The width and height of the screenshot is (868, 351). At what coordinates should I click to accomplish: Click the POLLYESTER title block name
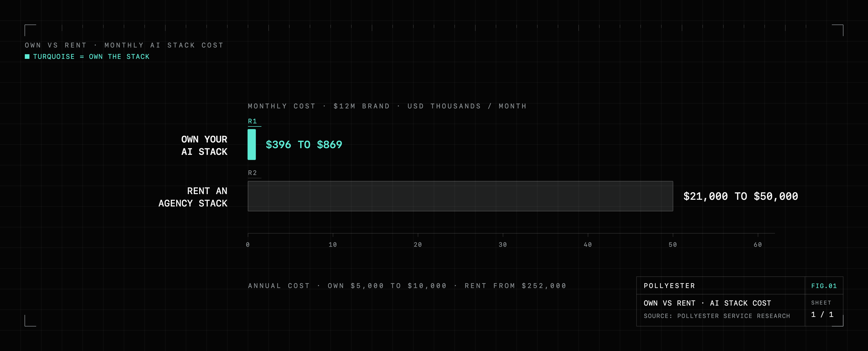pos(669,286)
